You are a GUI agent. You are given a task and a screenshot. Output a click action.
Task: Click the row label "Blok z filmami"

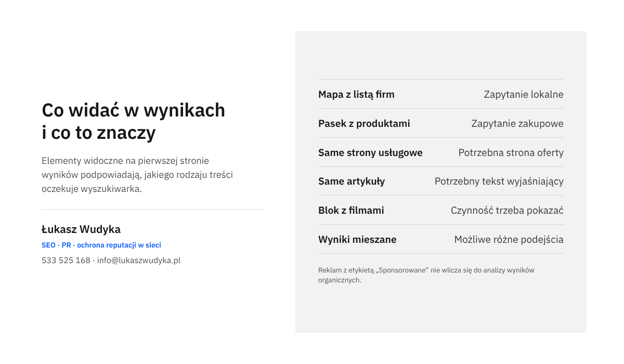click(351, 211)
